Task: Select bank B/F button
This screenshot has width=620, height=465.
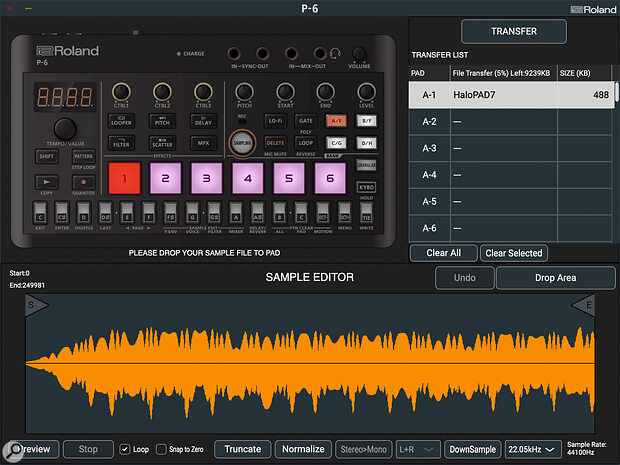Action: [367, 121]
